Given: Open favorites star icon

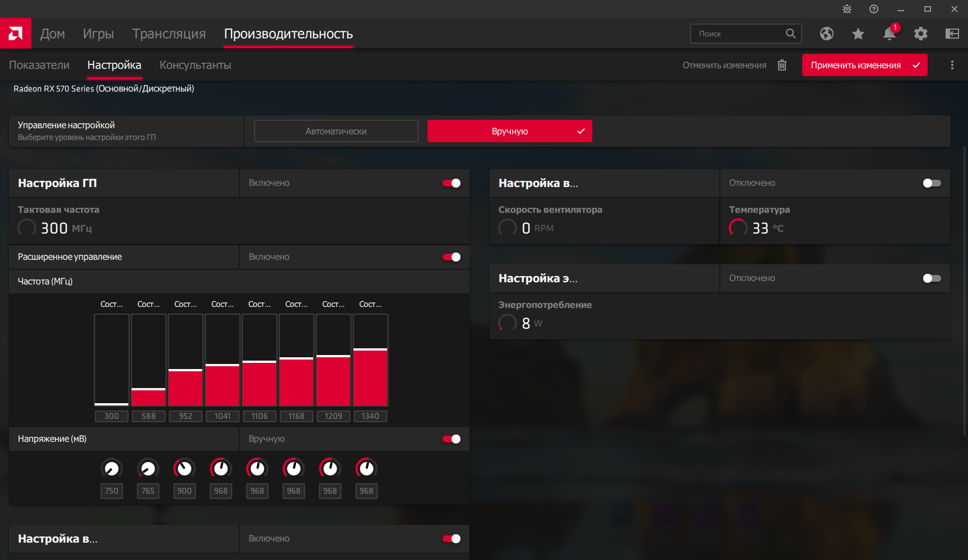Looking at the screenshot, I should (x=858, y=34).
